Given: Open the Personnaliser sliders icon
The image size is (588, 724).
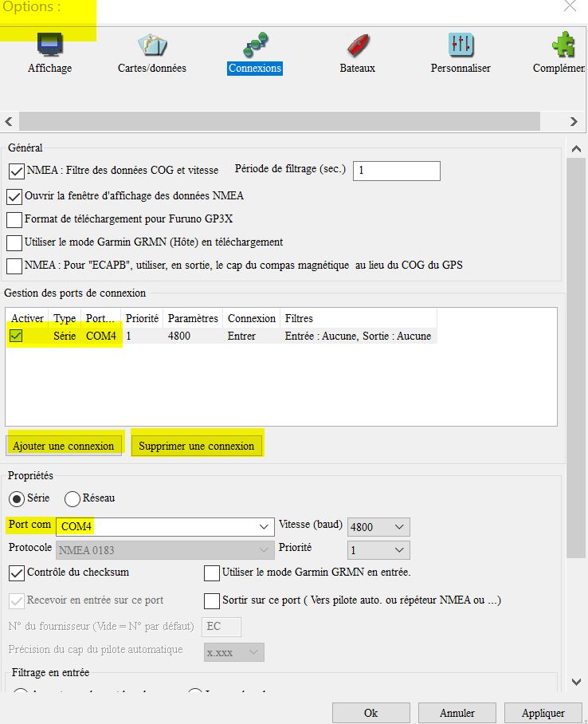Looking at the screenshot, I should click(x=461, y=45).
